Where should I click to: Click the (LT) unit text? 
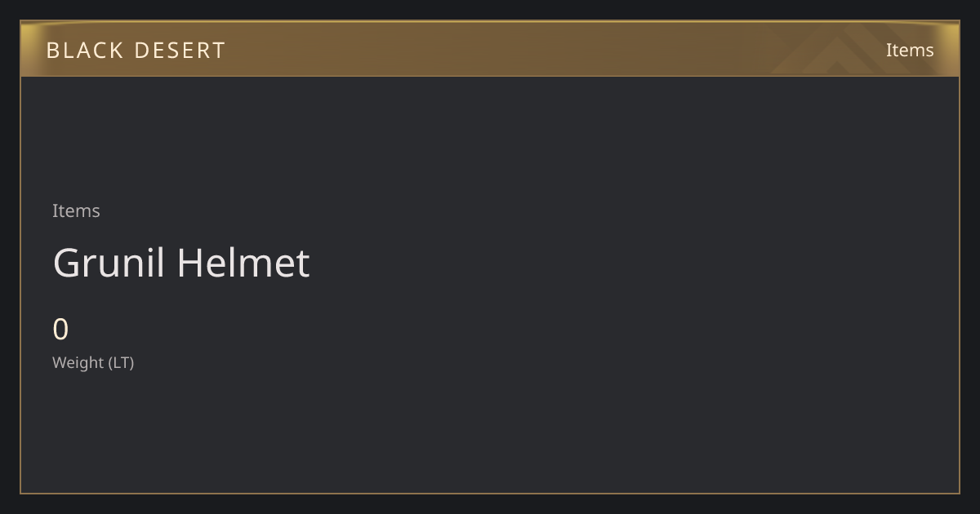tap(121, 362)
